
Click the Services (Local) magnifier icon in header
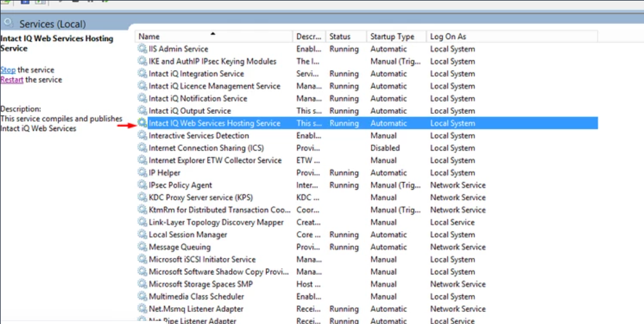point(8,23)
